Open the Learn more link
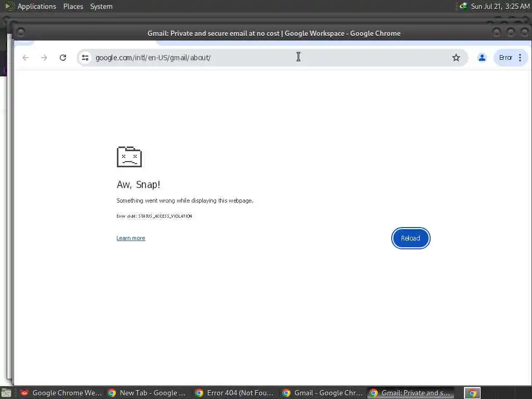Image resolution: width=532 pixels, height=399 pixels. pos(130,238)
